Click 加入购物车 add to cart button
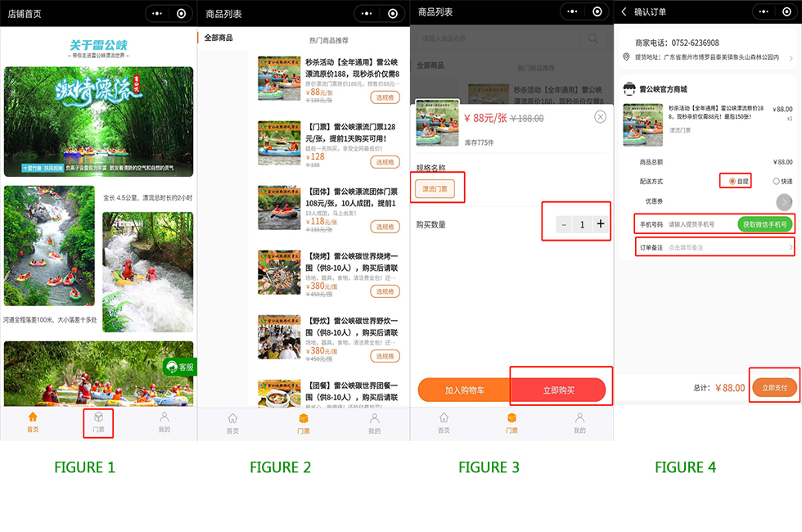 pos(465,390)
